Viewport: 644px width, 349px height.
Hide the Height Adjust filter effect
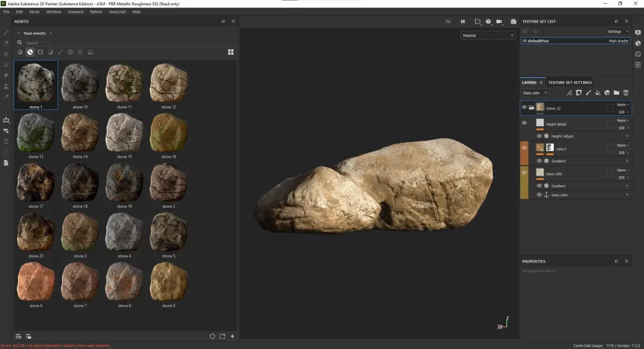539,136
